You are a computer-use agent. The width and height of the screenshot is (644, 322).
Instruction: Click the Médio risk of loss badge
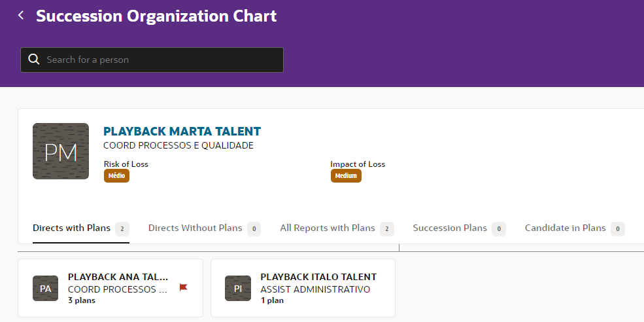pos(116,176)
